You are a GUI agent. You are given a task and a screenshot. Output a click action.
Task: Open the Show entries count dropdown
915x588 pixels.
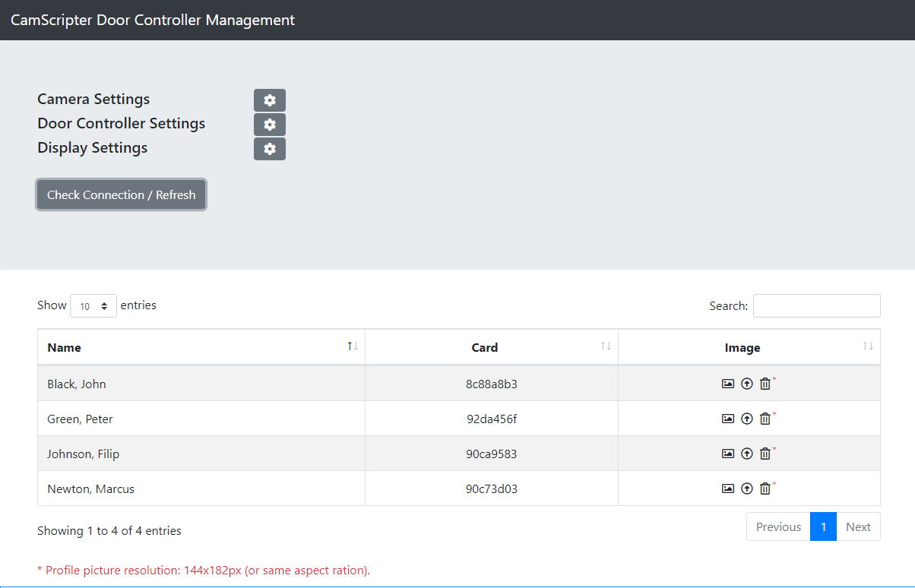93,306
